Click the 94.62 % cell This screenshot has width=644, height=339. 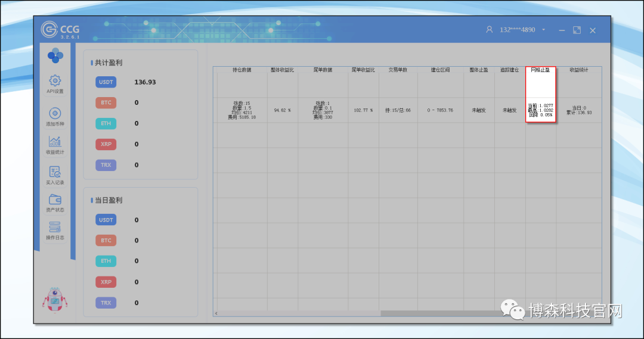click(282, 110)
